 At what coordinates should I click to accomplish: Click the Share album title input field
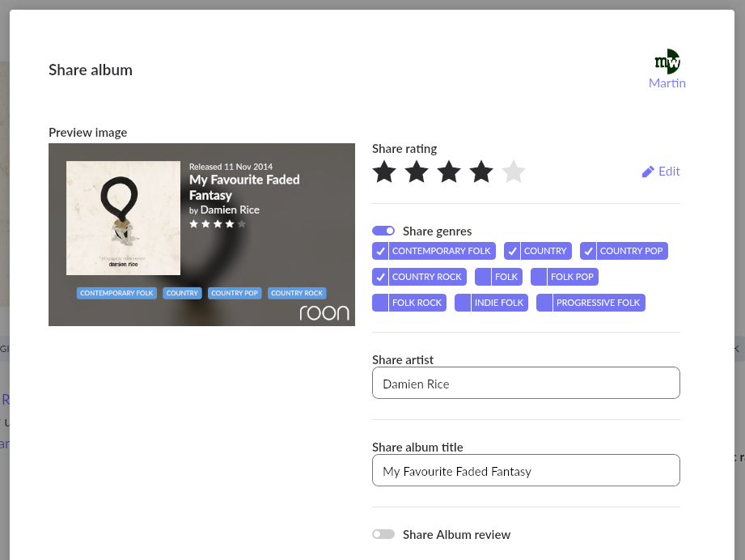(x=526, y=470)
